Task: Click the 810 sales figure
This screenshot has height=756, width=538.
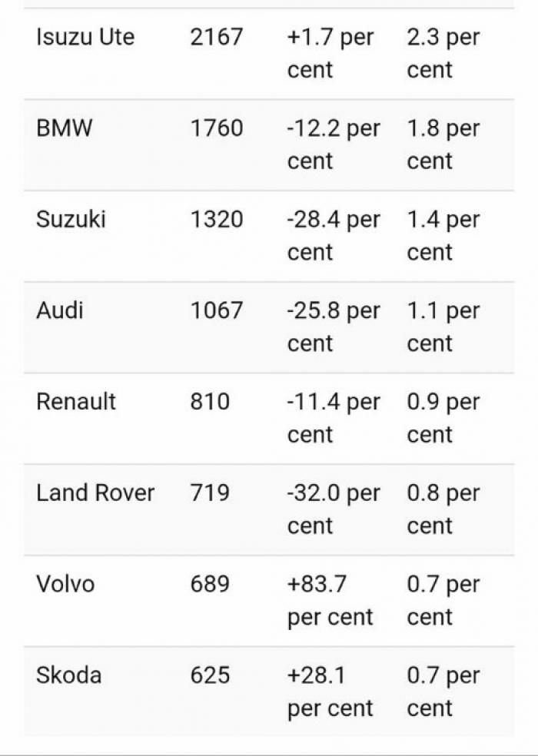Action: pos(210,401)
